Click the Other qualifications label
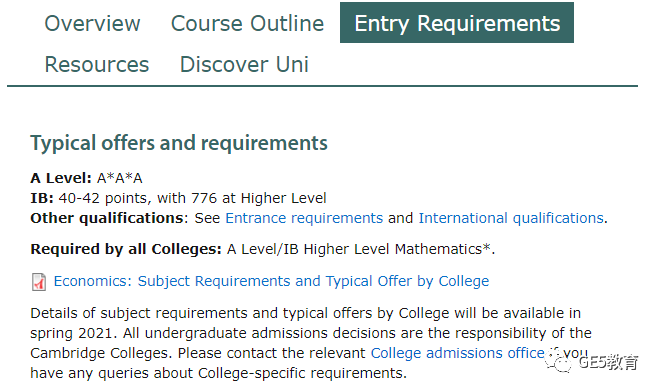 click(107, 218)
